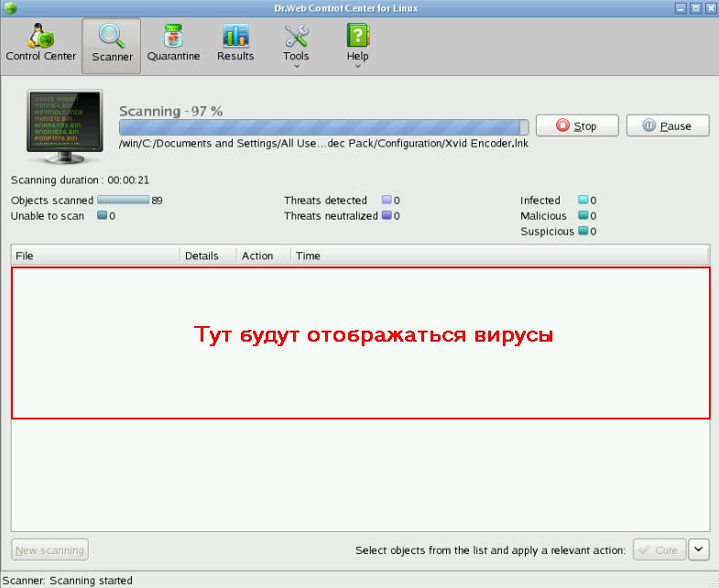Image resolution: width=719 pixels, height=588 pixels.
Task: Click the Malicious indicator swatch
Action: [x=583, y=215]
